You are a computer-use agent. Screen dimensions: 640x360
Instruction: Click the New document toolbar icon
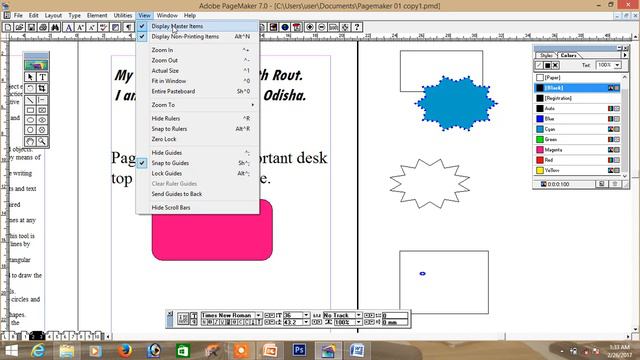coord(8,27)
